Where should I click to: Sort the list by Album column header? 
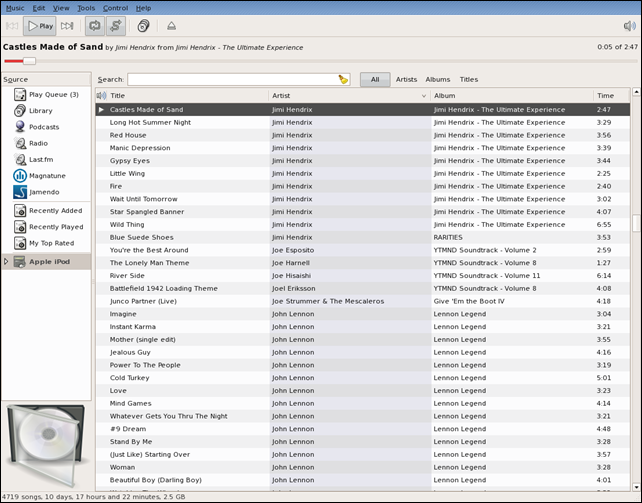[x=510, y=95]
